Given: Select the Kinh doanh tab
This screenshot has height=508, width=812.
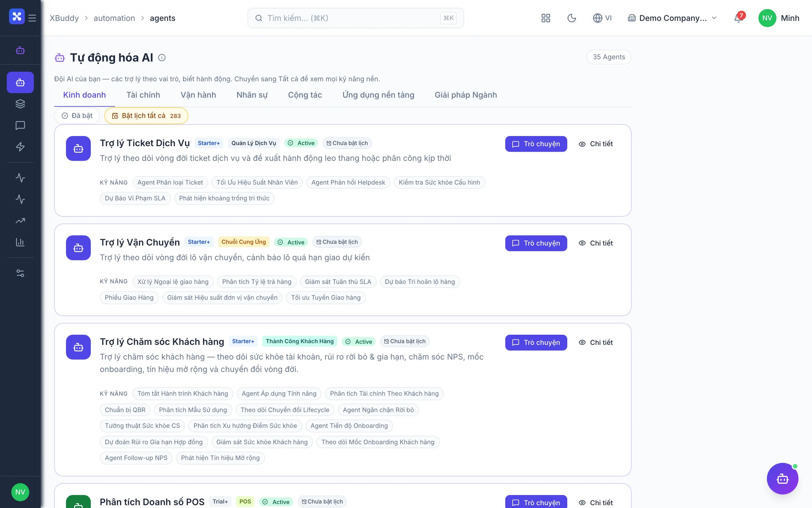Looking at the screenshot, I should point(85,95).
